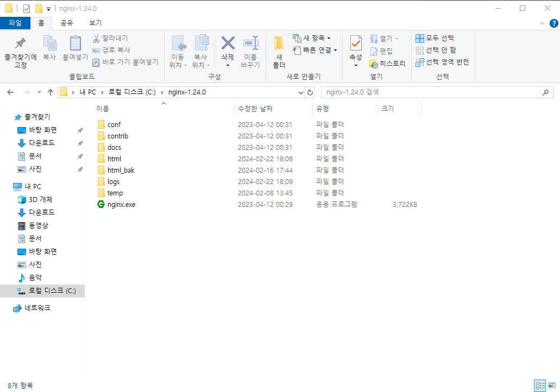The image size is (560, 392).
Task: Open Quick Access Toolbar customize dropdown
Action: (x=48, y=9)
